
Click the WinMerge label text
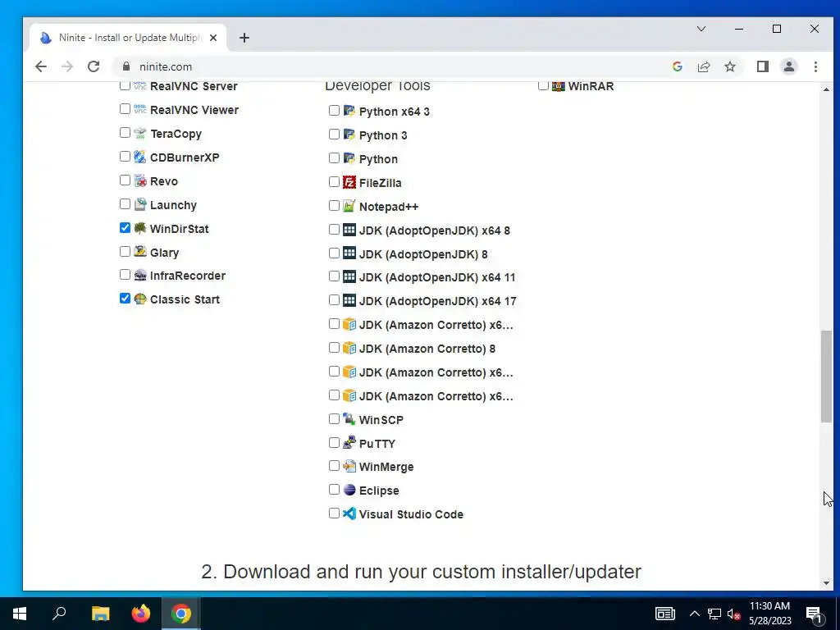(386, 467)
